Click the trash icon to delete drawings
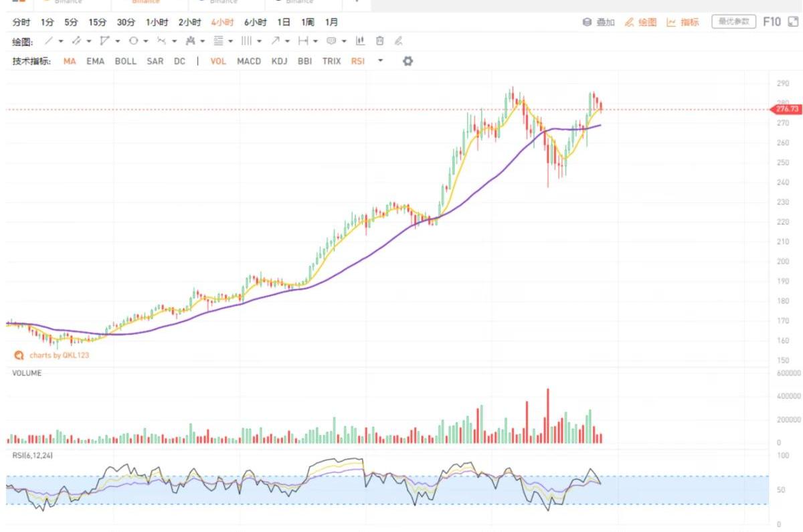 pyautogui.click(x=379, y=41)
